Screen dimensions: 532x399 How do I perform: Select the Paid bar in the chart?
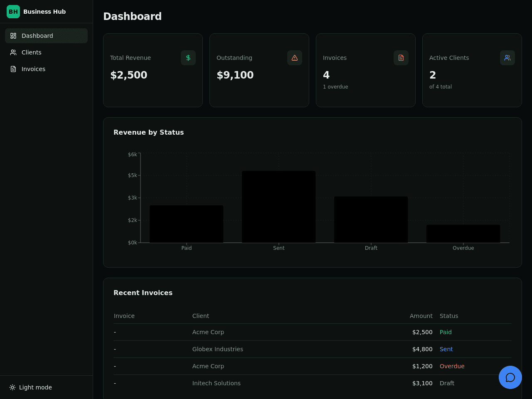tap(187, 224)
